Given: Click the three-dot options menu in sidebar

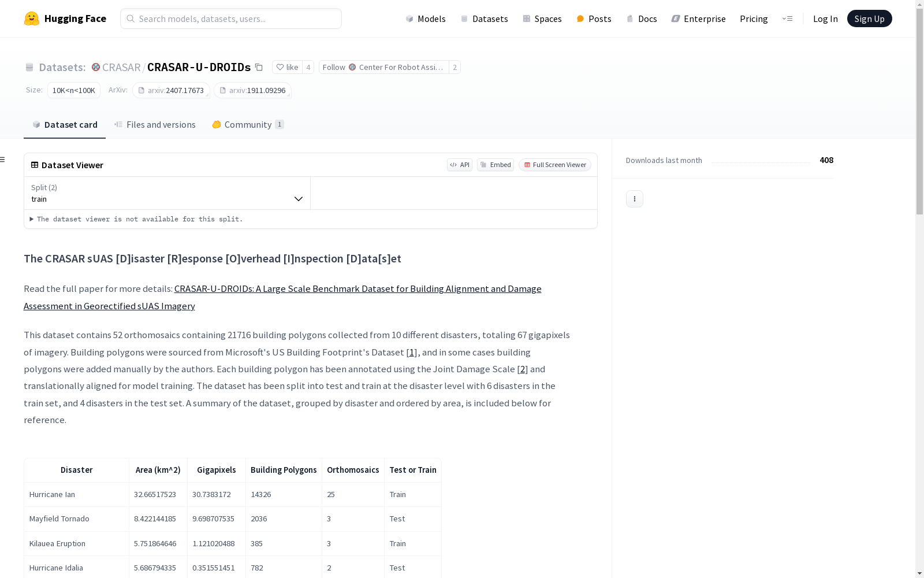Looking at the screenshot, I should pos(635,199).
